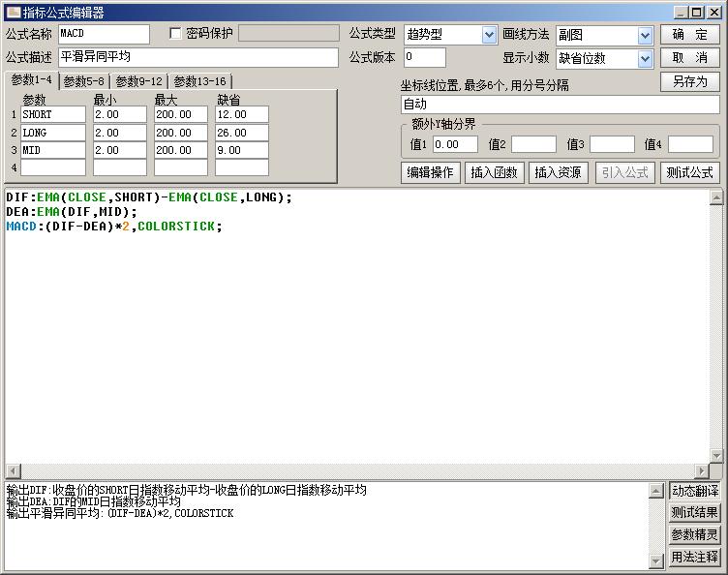Image resolution: width=728 pixels, height=575 pixels.
Task: Click the 取消 button
Action: [690, 57]
